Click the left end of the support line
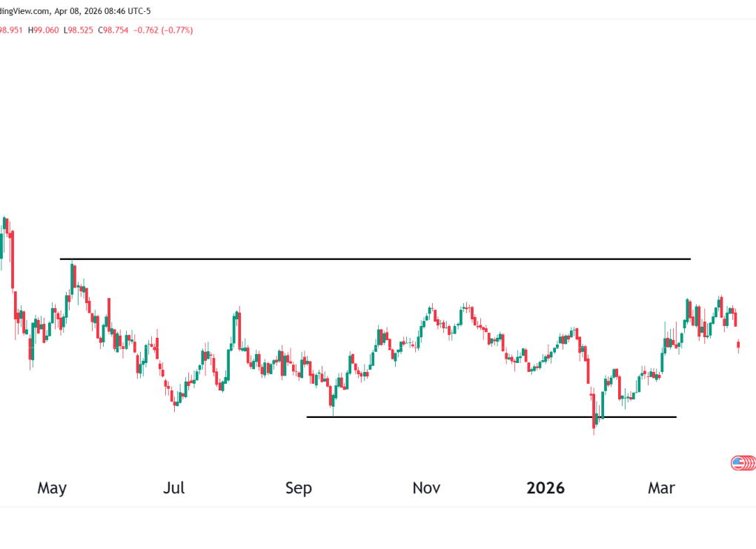Screen dimensions: 756x549 (x=308, y=417)
